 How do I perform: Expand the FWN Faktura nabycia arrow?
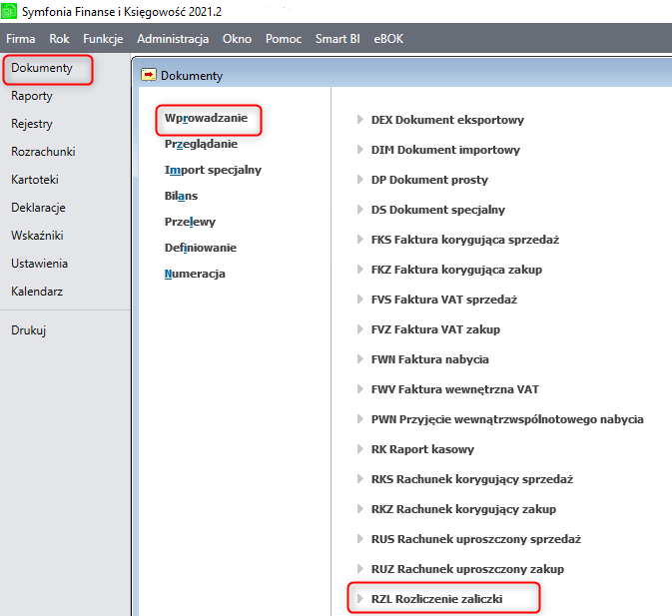pos(360,359)
